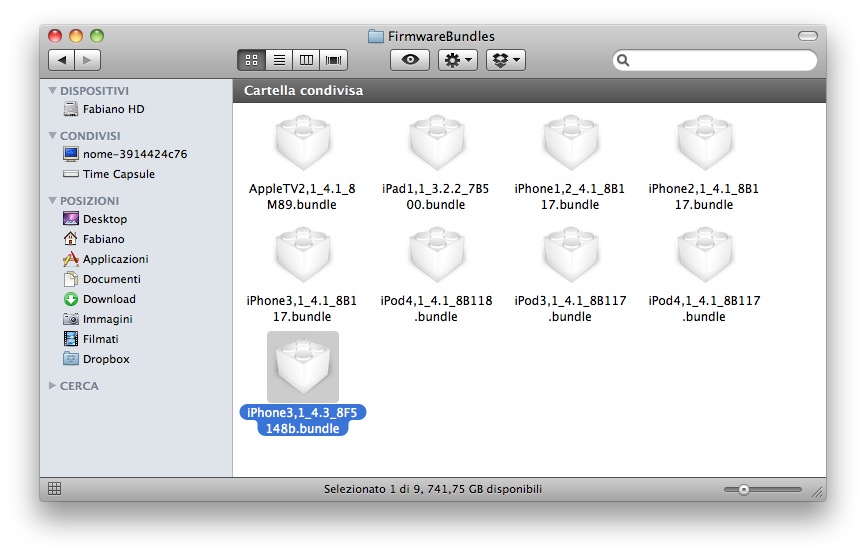Open Applicazioni folder in sidebar

click(115, 259)
